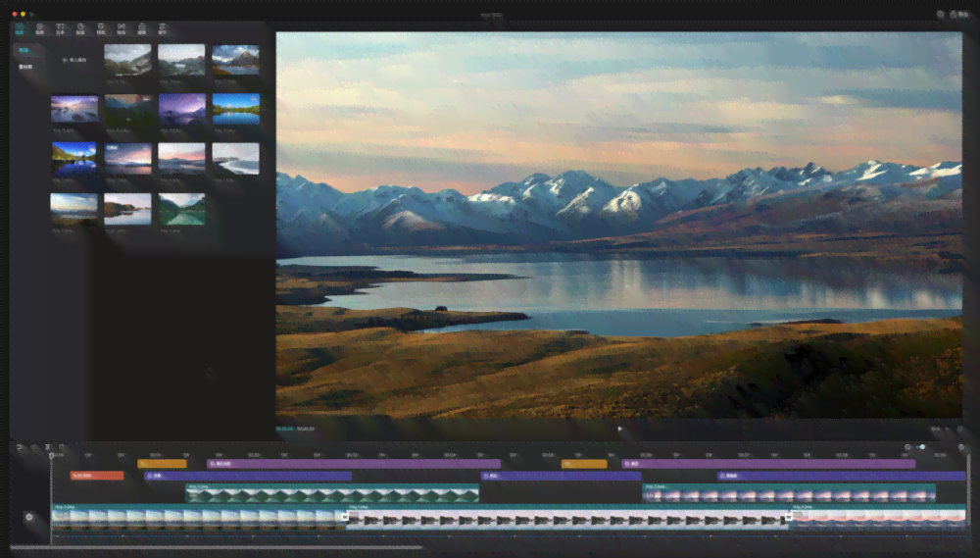Select the first thumbnail in the top row
Screen dimensions: 980x558
point(127,60)
